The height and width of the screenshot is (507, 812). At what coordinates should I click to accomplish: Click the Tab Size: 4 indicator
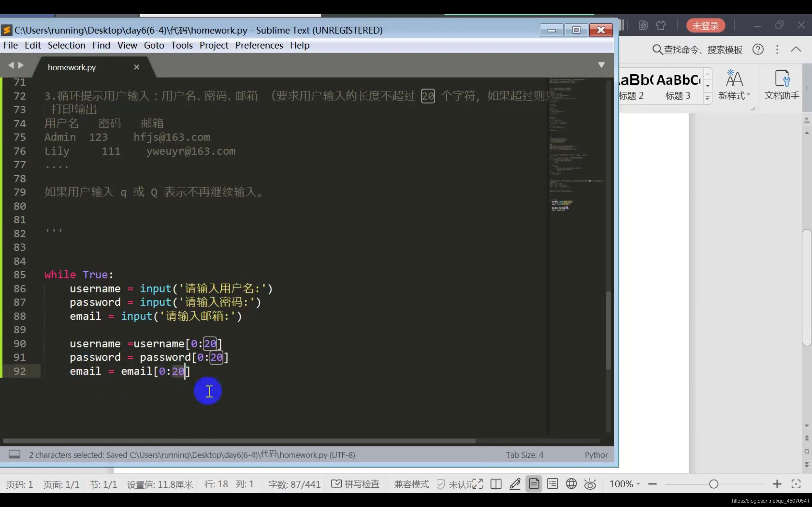(524, 455)
